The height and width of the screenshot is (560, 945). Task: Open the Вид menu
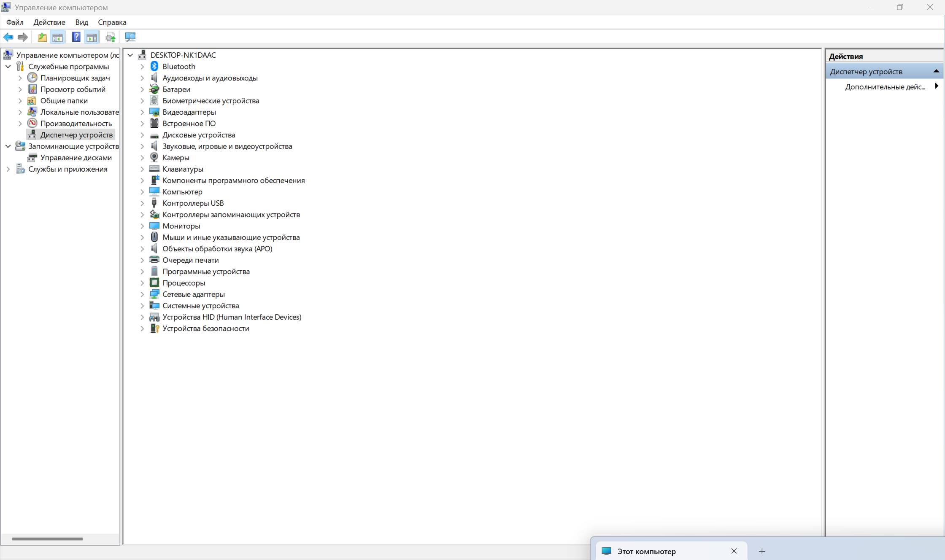pyautogui.click(x=81, y=22)
